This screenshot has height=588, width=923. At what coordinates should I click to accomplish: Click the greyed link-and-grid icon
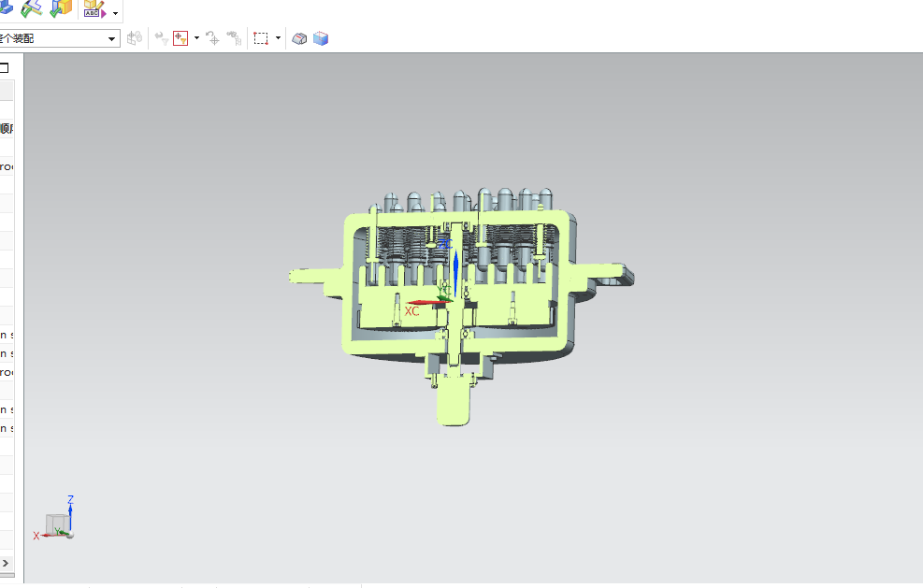pos(234,39)
